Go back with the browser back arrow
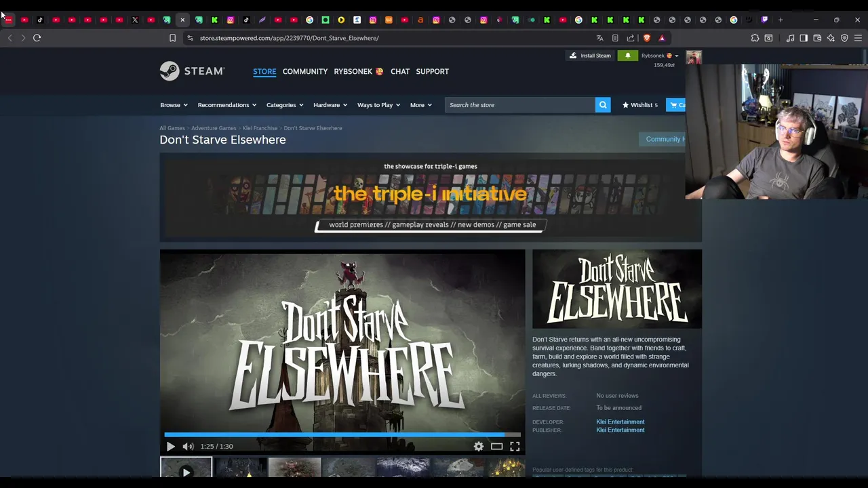The width and height of the screenshot is (868, 488). (x=9, y=38)
